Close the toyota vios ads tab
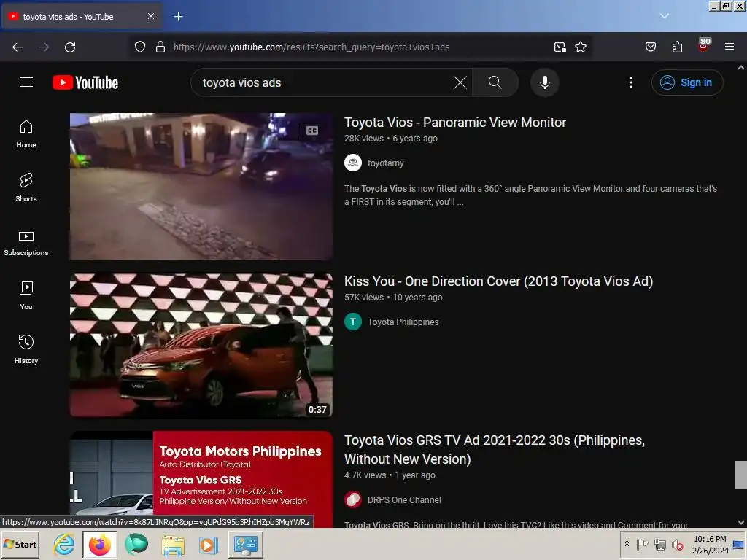747x560 pixels. pos(150,16)
